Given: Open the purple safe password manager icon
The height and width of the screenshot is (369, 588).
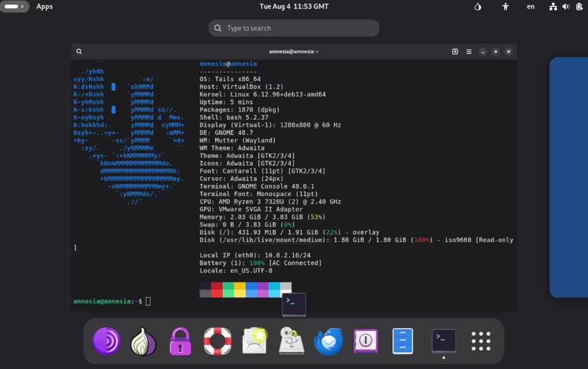Looking at the screenshot, I should (366, 341).
